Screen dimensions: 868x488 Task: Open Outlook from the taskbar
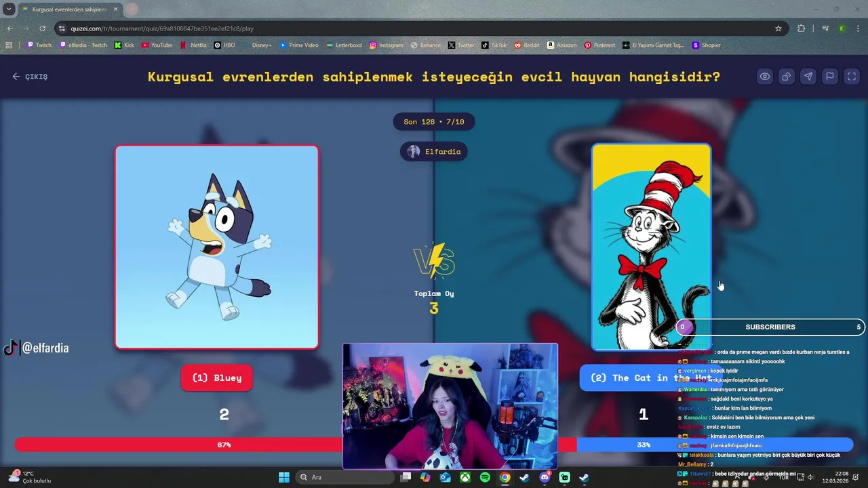(445, 477)
